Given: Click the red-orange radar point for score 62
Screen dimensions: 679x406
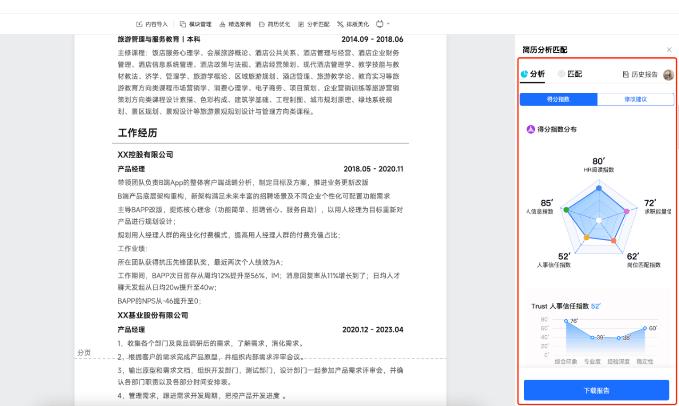Looking at the screenshot, I should (x=614, y=240).
